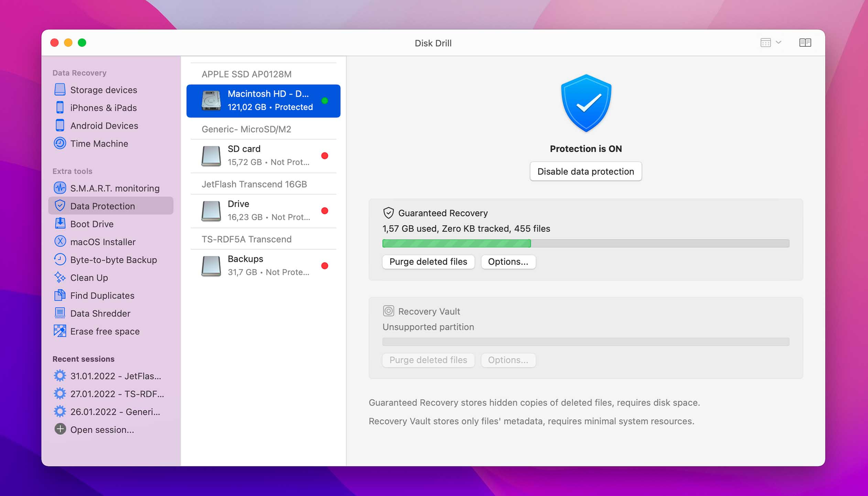Screen dimensions: 868x496
Task: Click red status dot for SD card
Action: tap(325, 156)
